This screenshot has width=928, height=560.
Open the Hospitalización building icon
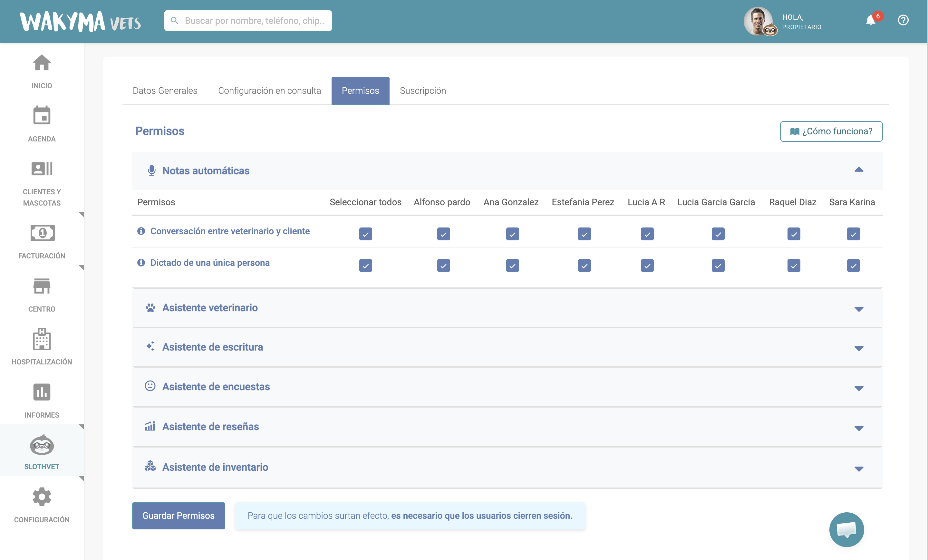42,339
